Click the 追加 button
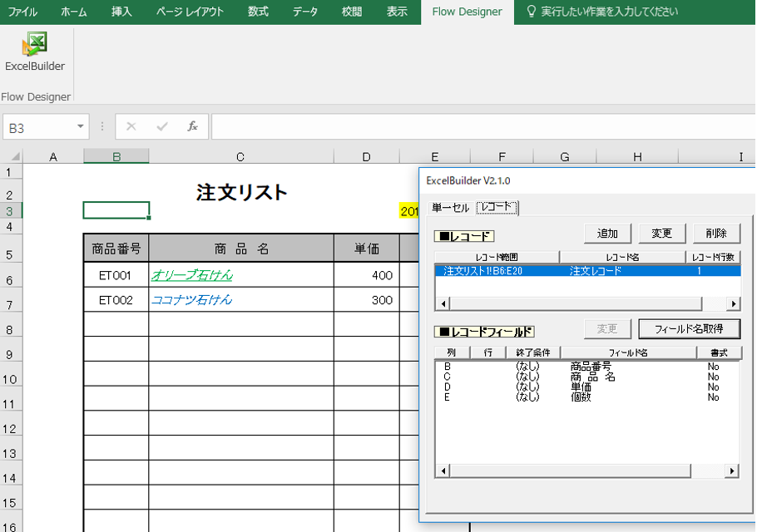Viewport: 757px width, 532px height. [x=607, y=234]
